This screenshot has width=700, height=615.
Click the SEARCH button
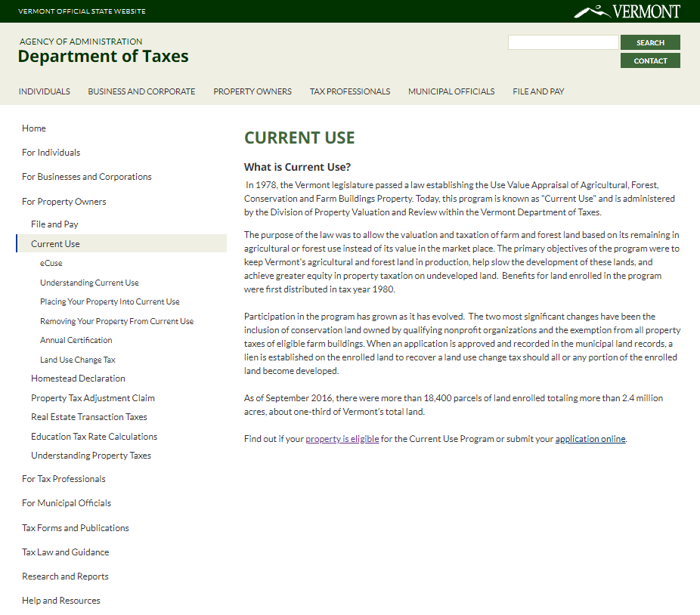click(650, 42)
